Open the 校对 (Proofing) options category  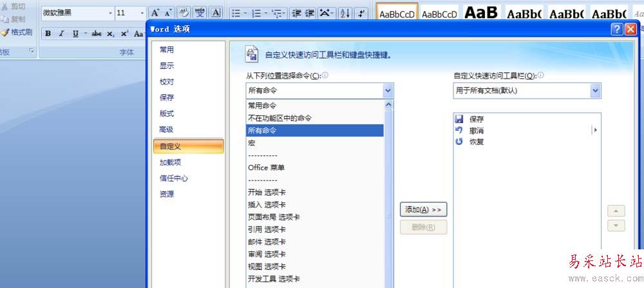(x=167, y=82)
